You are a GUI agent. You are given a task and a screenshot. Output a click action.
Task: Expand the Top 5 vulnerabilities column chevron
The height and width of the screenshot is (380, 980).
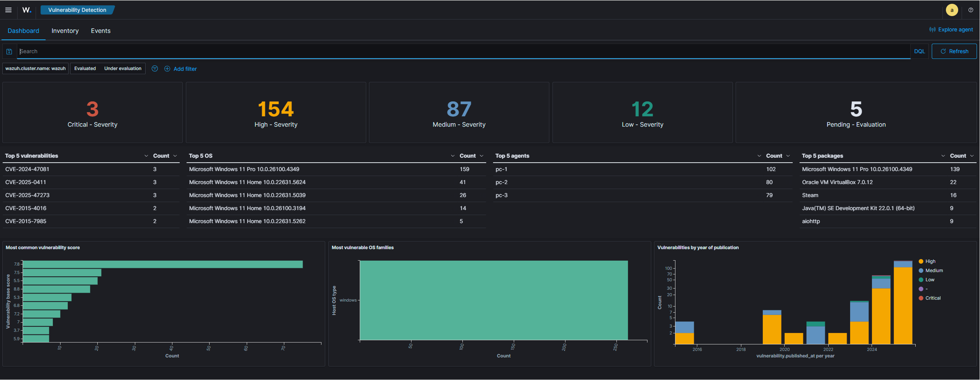point(146,156)
